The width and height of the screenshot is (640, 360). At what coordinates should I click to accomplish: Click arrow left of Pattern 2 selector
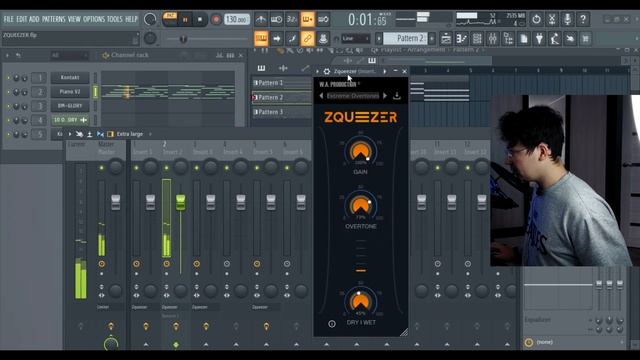[x=379, y=39]
